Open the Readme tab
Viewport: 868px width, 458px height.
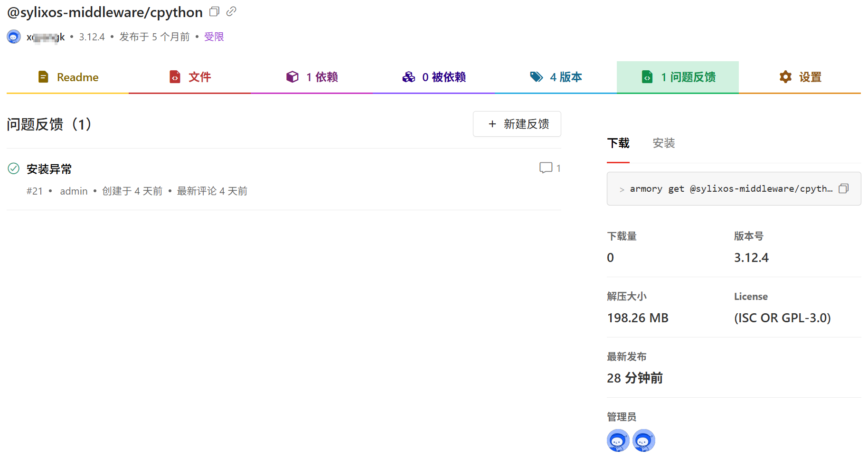68,77
